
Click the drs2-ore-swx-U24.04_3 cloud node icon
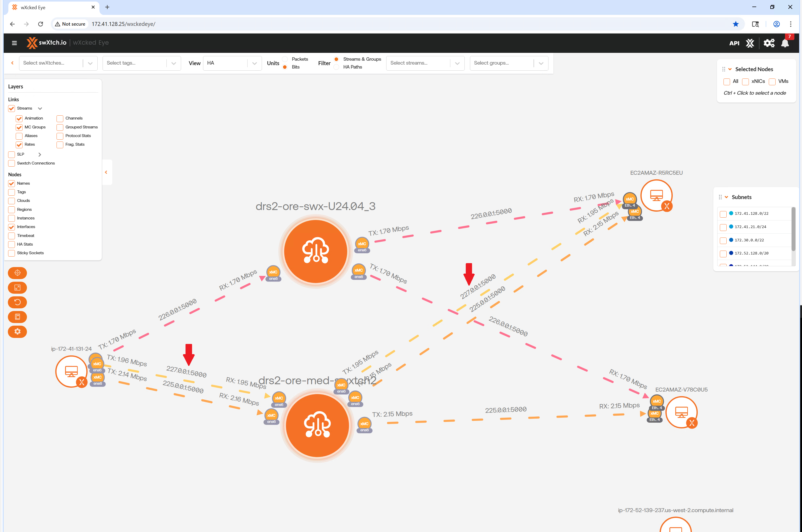(x=316, y=251)
